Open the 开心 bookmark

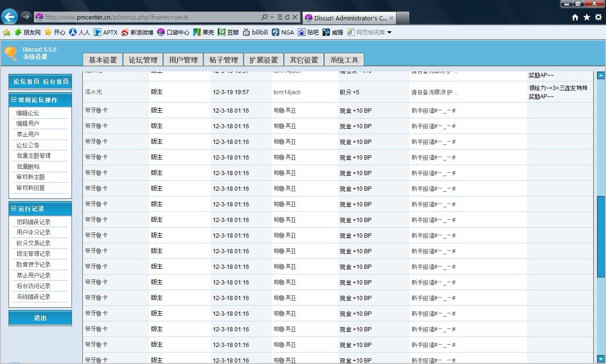pyautogui.click(x=55, y=32)
